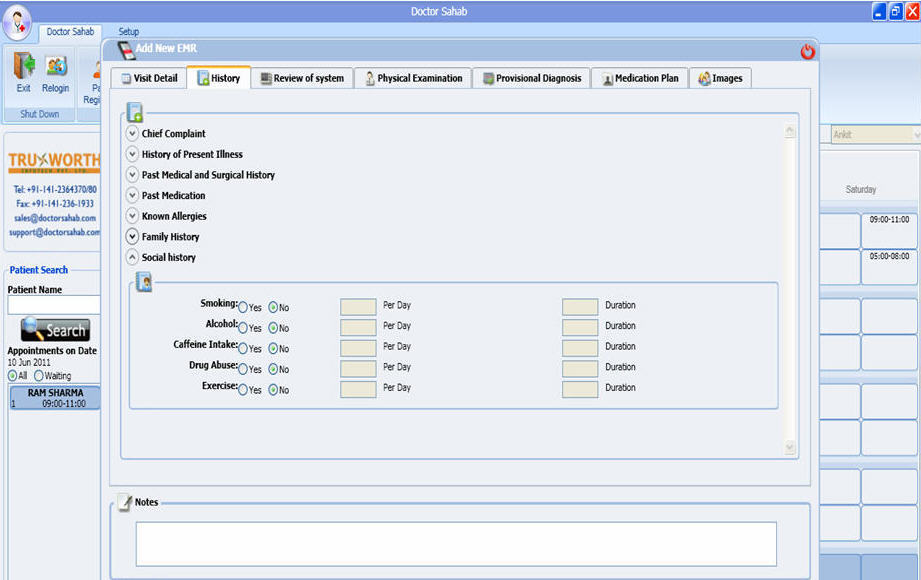921x580 pixels.
Task: Click the Notes pencil icon
Action: click(124, 503)
